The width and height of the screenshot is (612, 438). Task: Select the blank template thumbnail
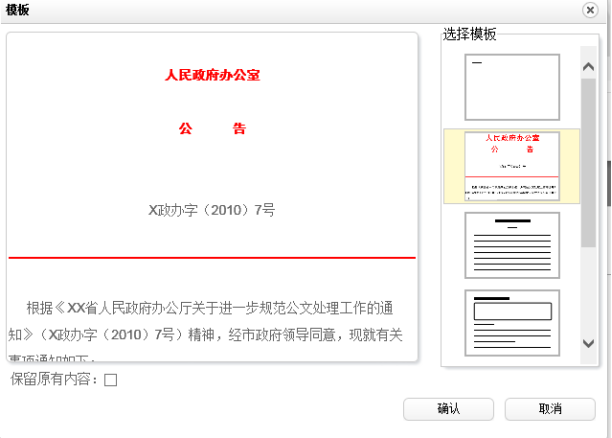512,87
